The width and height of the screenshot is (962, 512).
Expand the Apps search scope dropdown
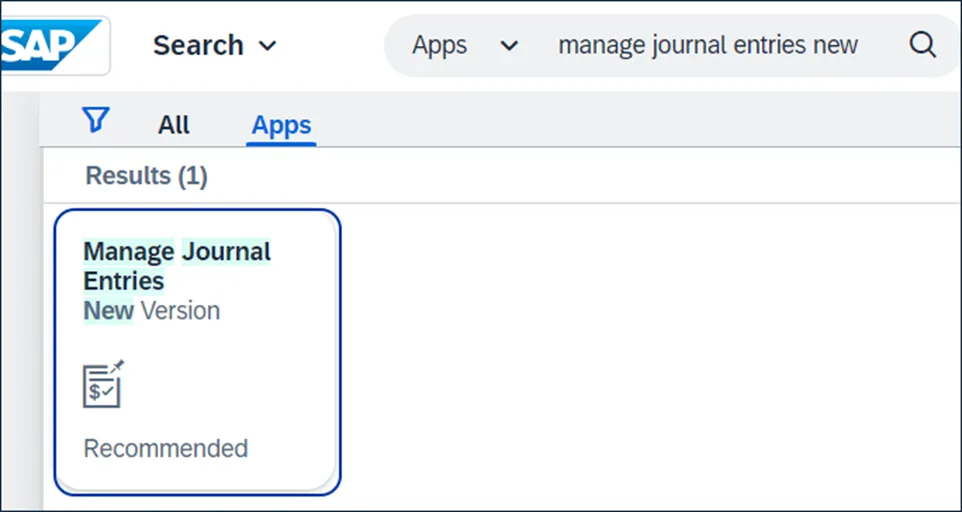pyautogui.click(x=465, y=46)
